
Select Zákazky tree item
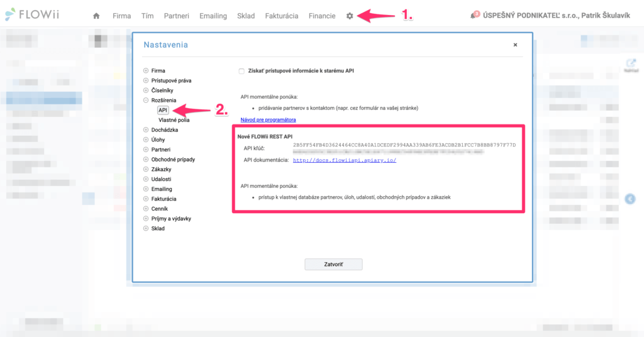pyautogui.click(x=161, y=169)
